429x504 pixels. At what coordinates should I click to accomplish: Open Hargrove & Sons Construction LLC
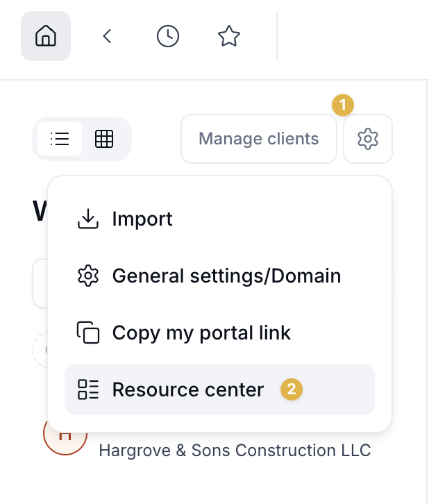pos(235,451)
